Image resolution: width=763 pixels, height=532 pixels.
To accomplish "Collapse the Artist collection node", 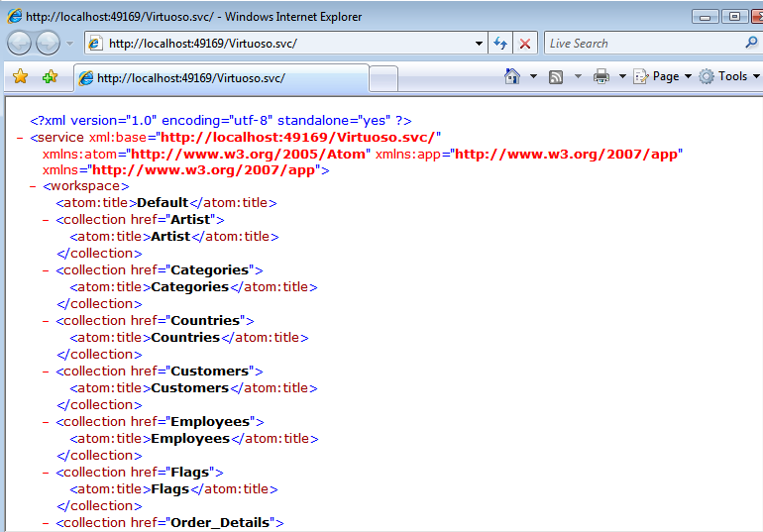I will [x=47, y=220].
